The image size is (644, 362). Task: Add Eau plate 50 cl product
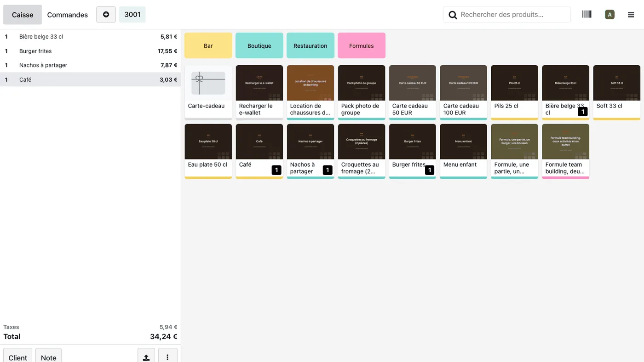pyautogui.click(x=208, y=151)
